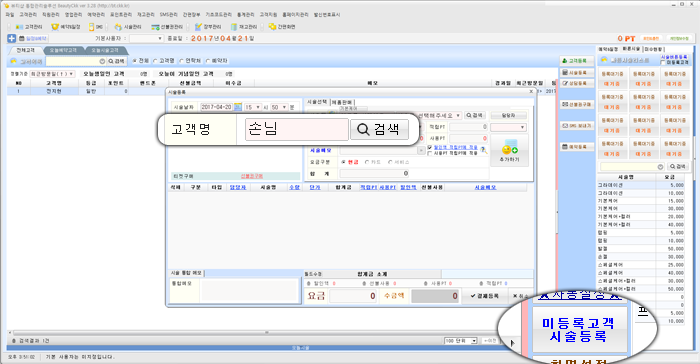Select 현금 payment radio button
The height and width of the screenshot is (364, 700).
[x=344, y=162]
